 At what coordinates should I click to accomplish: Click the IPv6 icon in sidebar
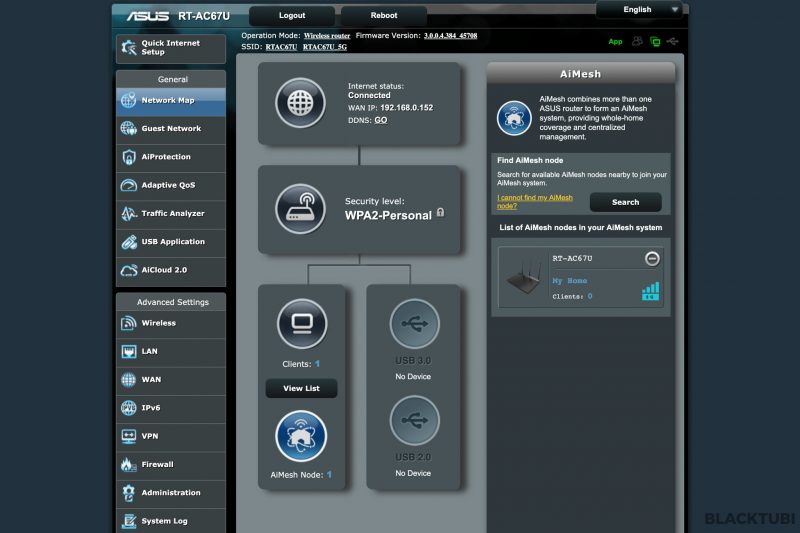(129, 408)
